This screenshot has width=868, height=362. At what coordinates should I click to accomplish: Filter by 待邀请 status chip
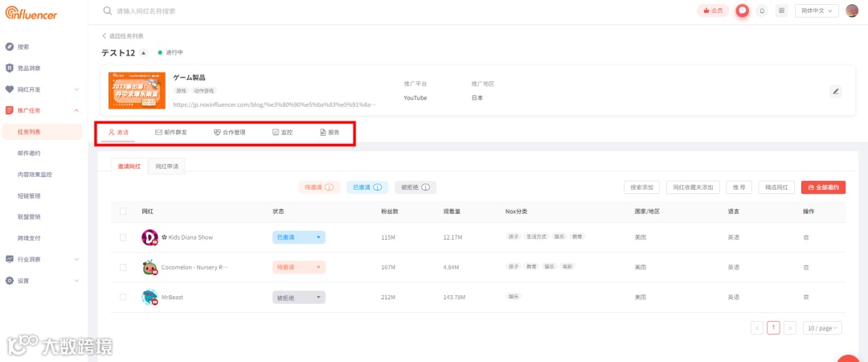click(319, 187)
